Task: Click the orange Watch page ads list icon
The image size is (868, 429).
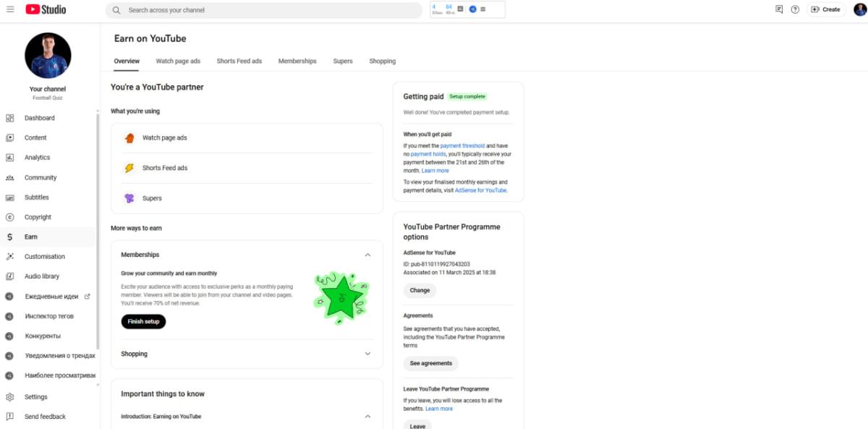Action: click(x=129, y=137)
